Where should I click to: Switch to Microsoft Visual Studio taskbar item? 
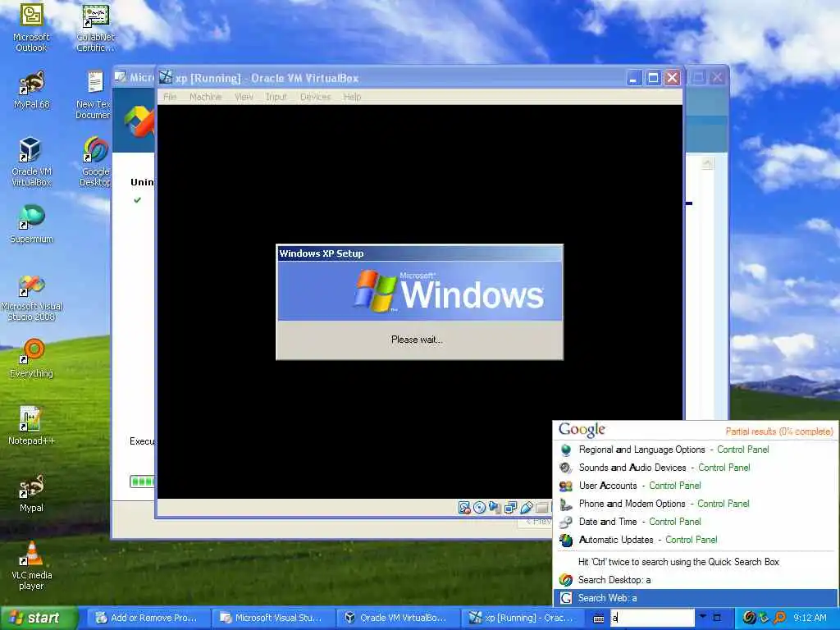[272, 618]
